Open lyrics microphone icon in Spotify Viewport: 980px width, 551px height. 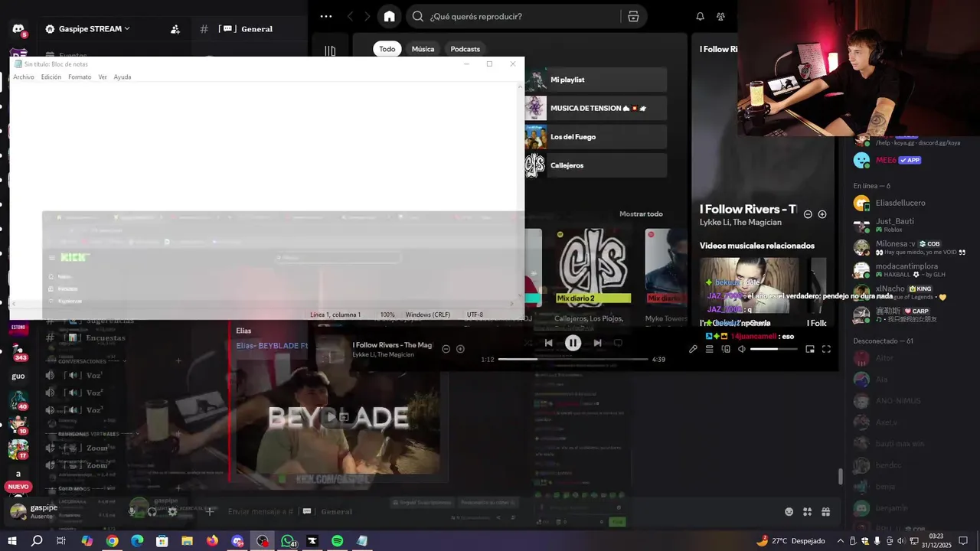click(693, 349)
